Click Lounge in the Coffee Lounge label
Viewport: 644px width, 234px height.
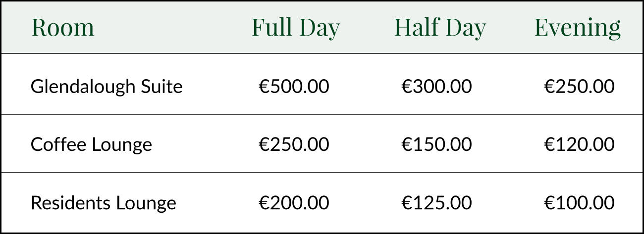point(122,145)
